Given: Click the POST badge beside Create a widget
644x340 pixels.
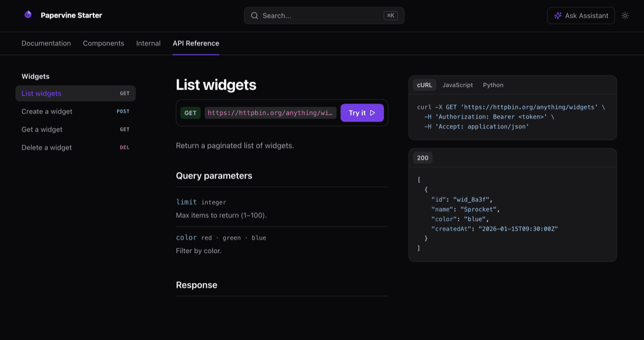Looking at the screenshot, I should (123, 112).
